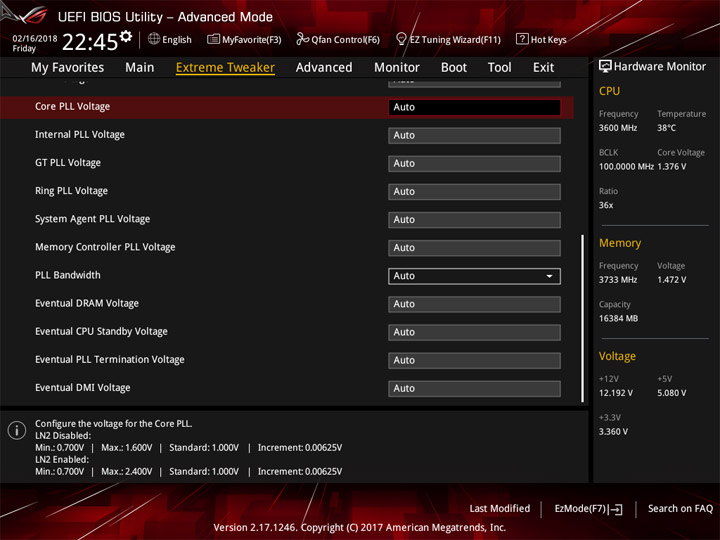Screen dimensions: 720x540
Task: Select Memory Controller PLL Voltage label
Action: 105,247
